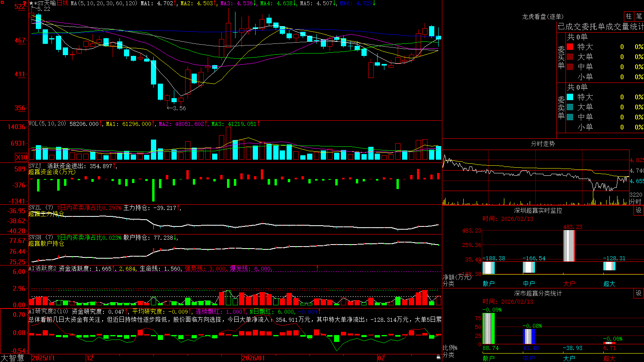This screenshot has width=644, height=362.
Task: Click the teal 中单 sell-order swatch
Action: [570, 117]
